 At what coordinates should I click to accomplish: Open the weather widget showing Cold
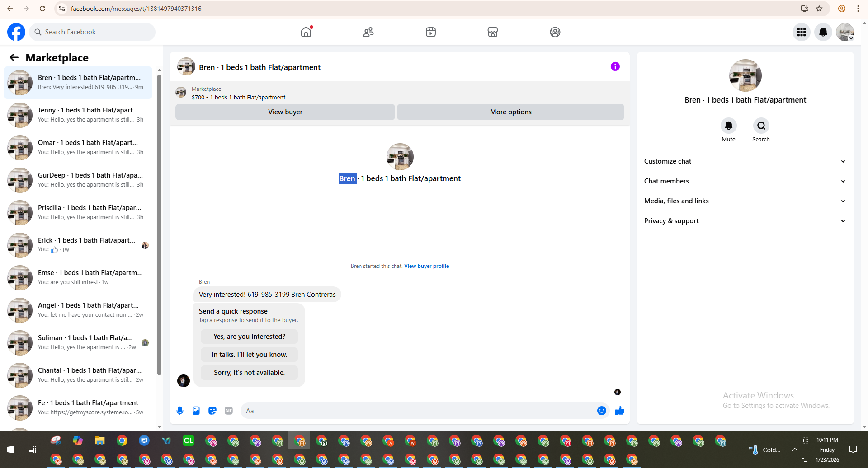pos(765,449)
